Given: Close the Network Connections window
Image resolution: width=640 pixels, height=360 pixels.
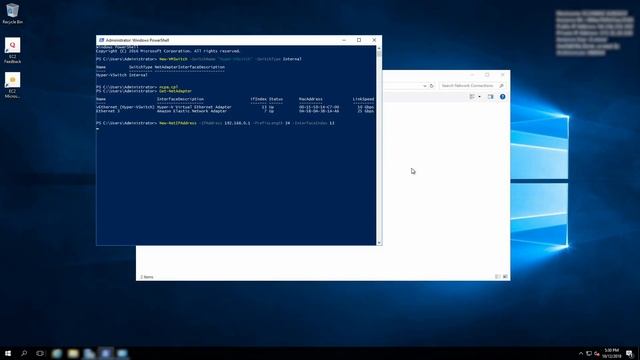Looking at the screenshot, I should click(x=502, y=75).
